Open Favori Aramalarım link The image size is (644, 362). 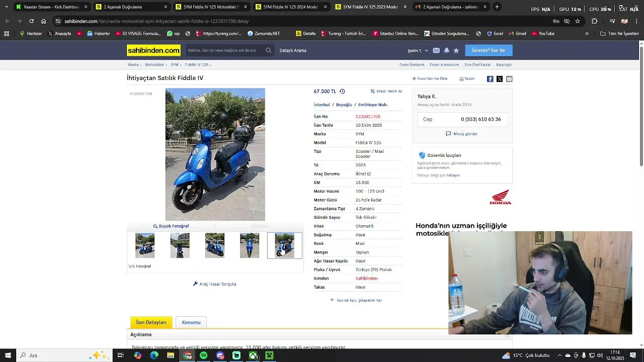[444, 65]
